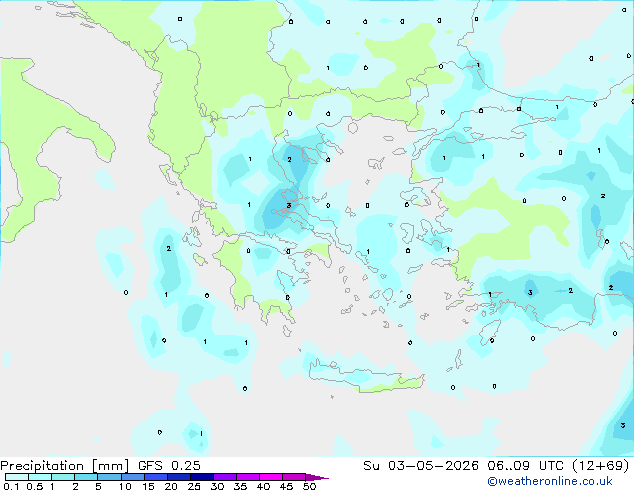This screenshot has width=634, height=490.
Task: Click the '40' legend scale label
Action: (x=263, y=486)
